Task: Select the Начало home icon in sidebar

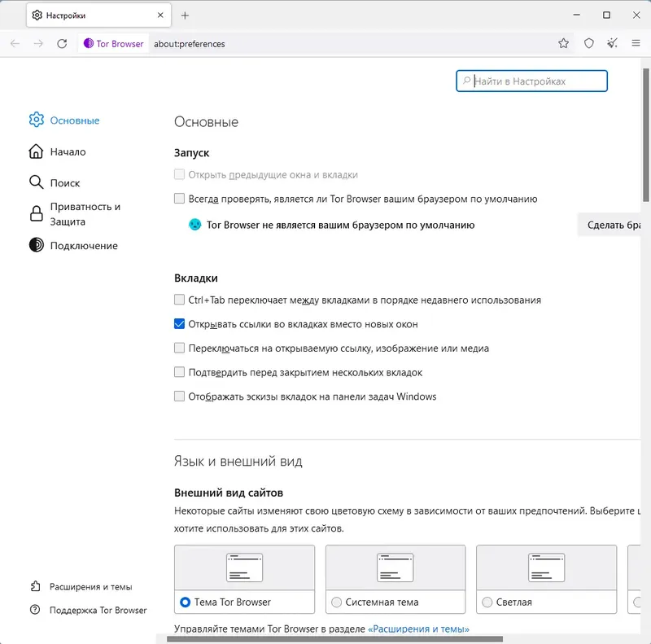Action: pos(36,151)
